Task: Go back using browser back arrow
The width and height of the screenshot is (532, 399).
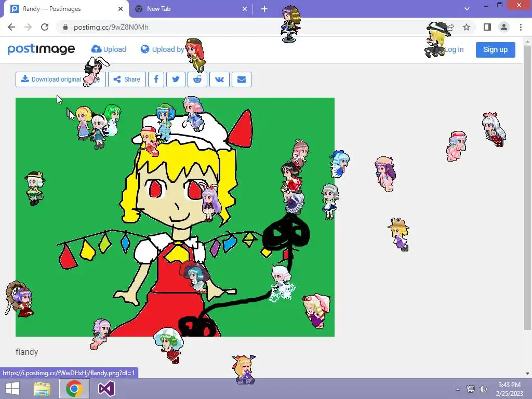Action: 11,27
